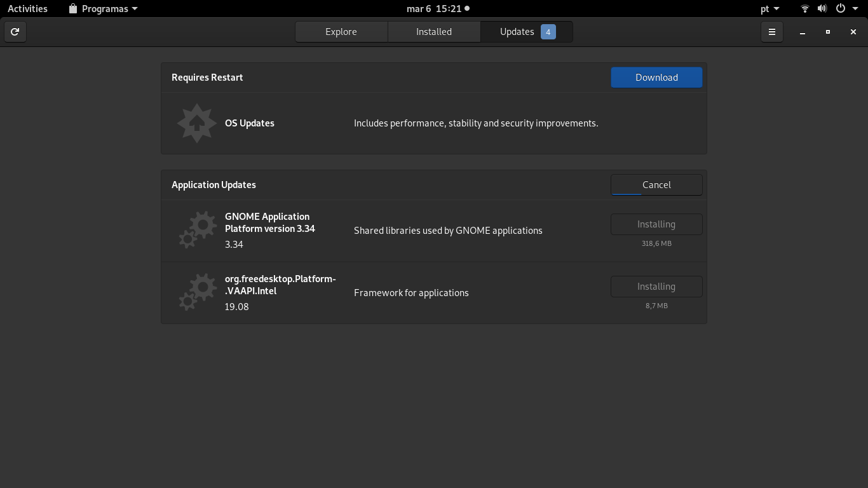
Task: Click the blue Download button
Action: pos(656,78)
